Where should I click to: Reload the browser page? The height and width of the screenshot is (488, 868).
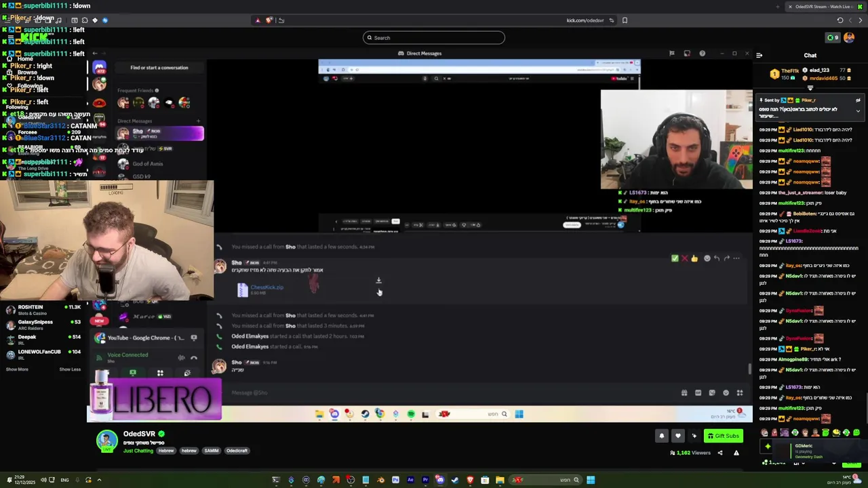tap(840, 20)
